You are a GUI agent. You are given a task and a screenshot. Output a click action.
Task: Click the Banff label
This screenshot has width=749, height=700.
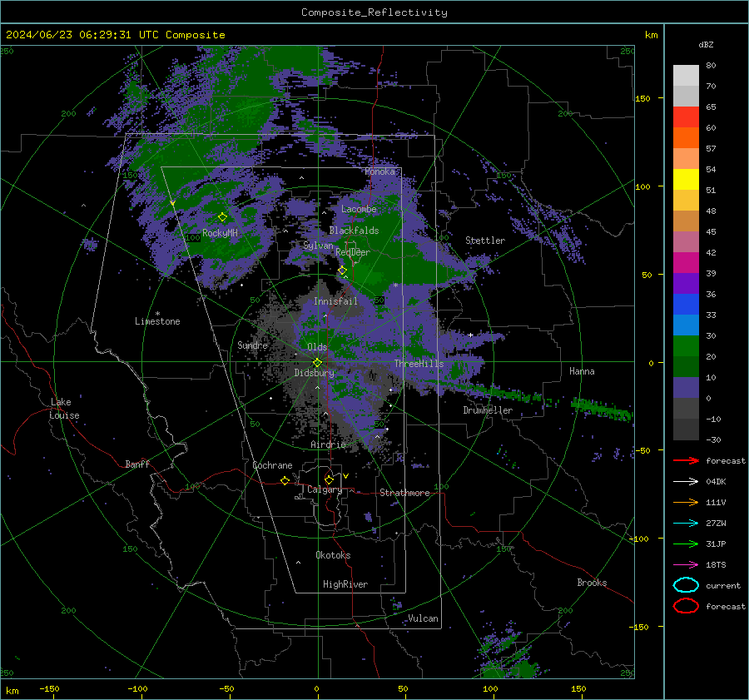(137, 464)
